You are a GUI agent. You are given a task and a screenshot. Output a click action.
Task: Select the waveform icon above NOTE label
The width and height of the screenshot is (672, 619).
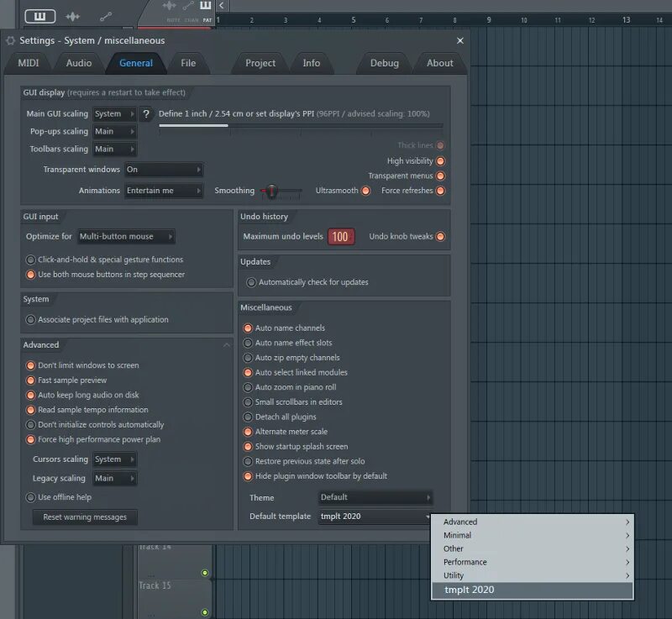[170, 6]
